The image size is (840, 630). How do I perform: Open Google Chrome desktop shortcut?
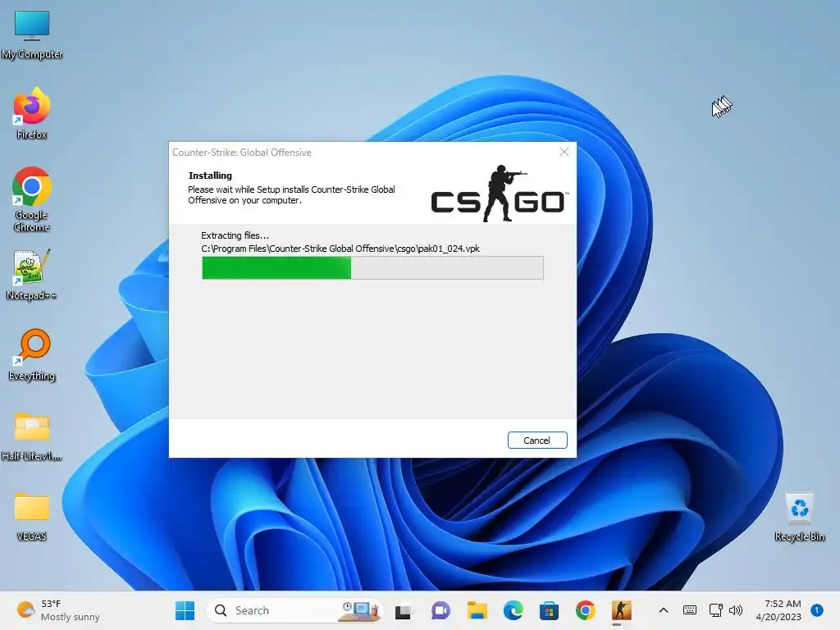tap(32, 199)
